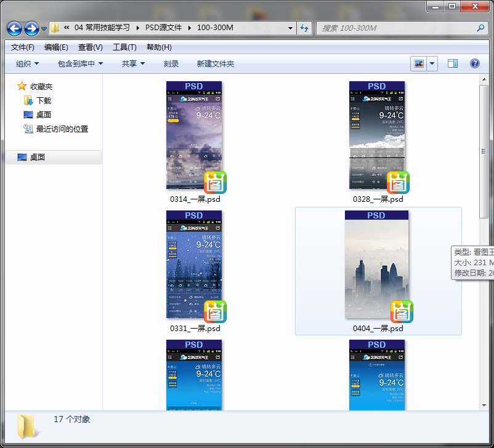Click in the 搜索 100-300M search field
The height and width of the screenshot is (448, 494).
point(394,28)
